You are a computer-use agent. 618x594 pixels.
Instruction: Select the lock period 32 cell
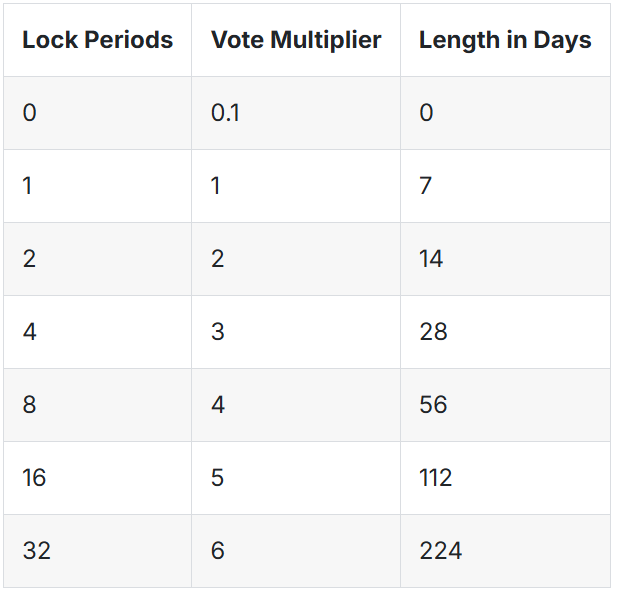coord(97,551)
